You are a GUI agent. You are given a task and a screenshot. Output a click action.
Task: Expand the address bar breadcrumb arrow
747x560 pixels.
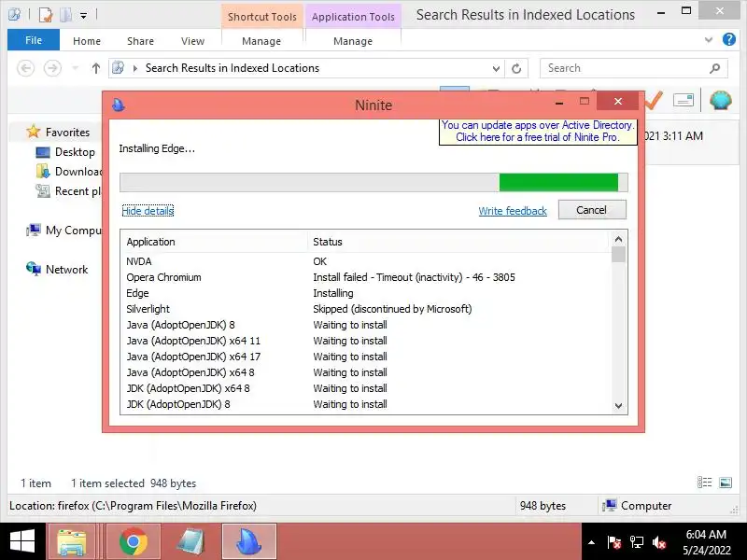135,68
